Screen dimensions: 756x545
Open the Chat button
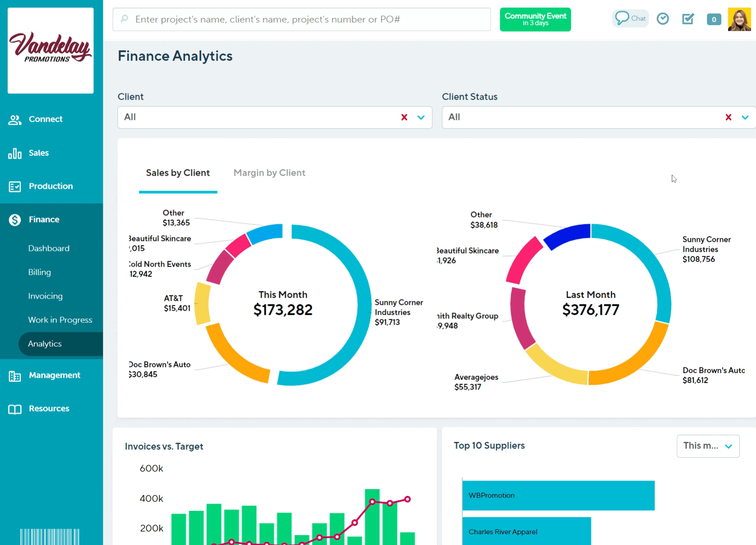tap(630, 18)
